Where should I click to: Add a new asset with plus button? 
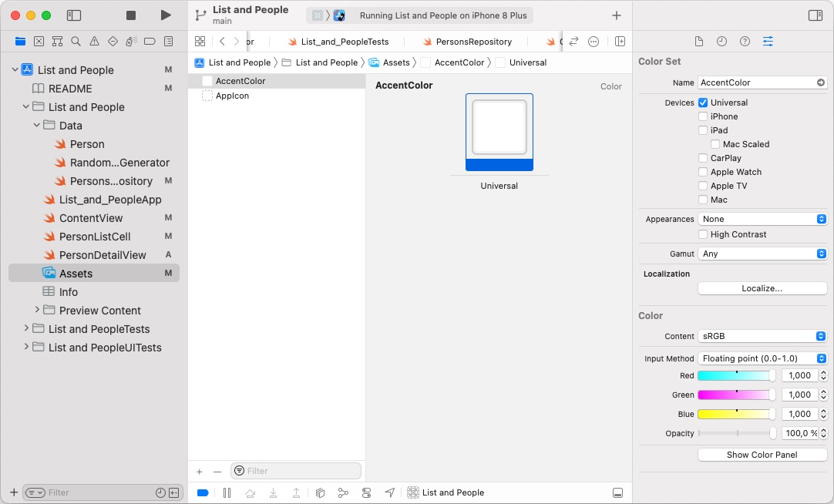click(200, 472)
